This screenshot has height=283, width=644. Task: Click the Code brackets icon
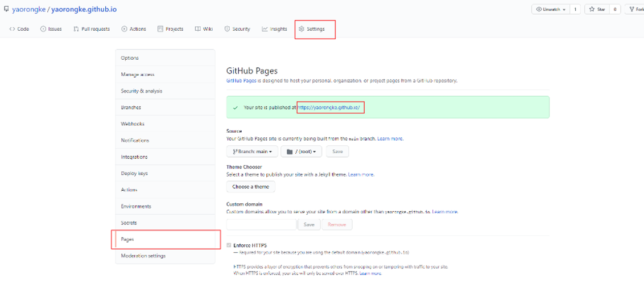point(13,29)
